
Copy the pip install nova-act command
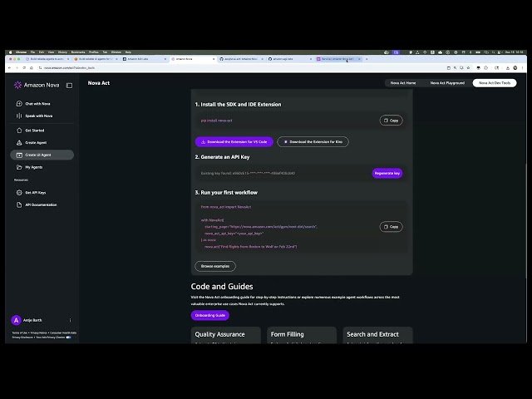pyautogui.click(x=391, y=120)
